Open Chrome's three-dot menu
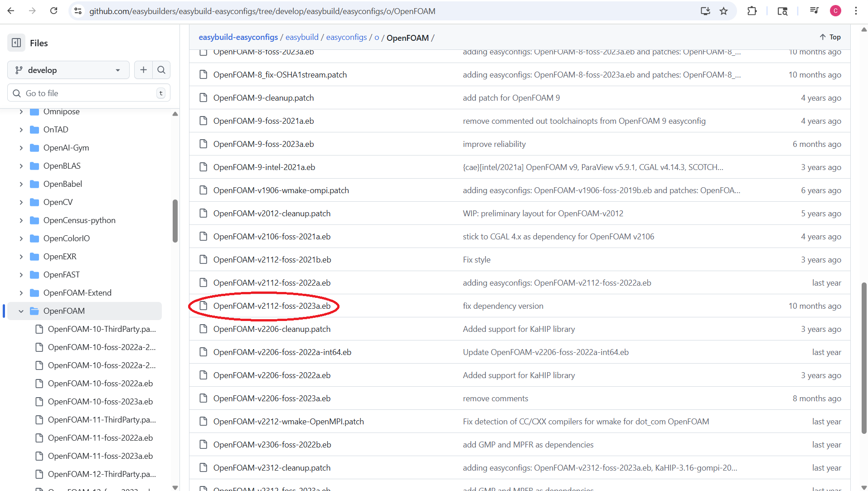This screenshot has height=491, width=868. (x=856, y=11)
